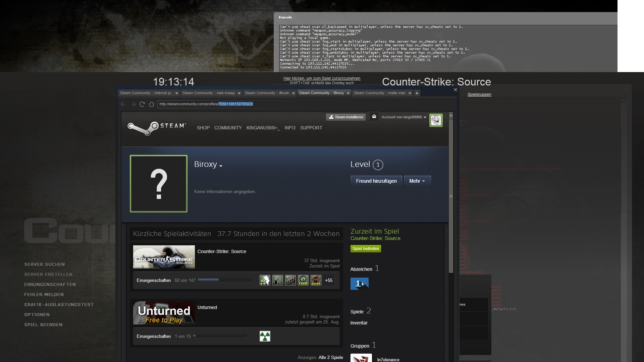Click the Steam logo
Screen dimensions: 644x362
click(x=157, y=128)
